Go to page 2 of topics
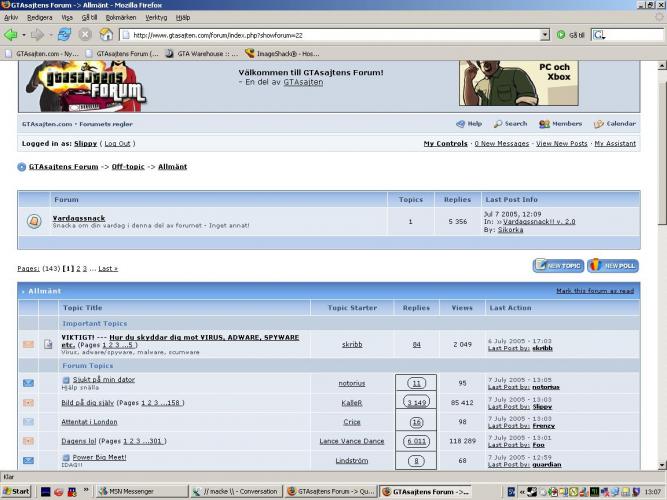The width and height of the screenshot is (667, 500). (x=78, y=269)
